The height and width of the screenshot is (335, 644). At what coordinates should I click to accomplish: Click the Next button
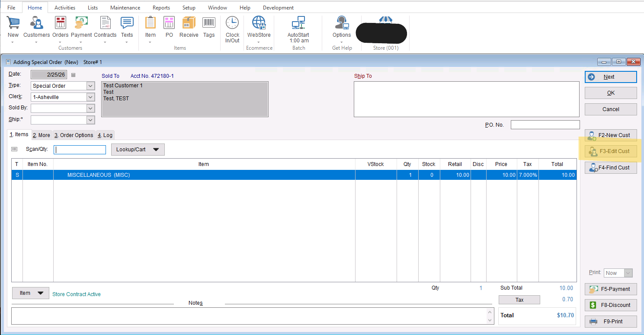point(610,77)
